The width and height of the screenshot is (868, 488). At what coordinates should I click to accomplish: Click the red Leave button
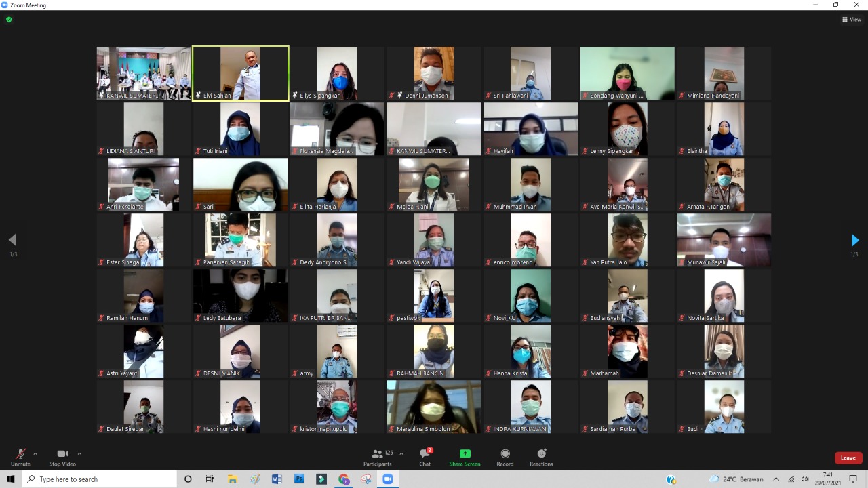848,457
